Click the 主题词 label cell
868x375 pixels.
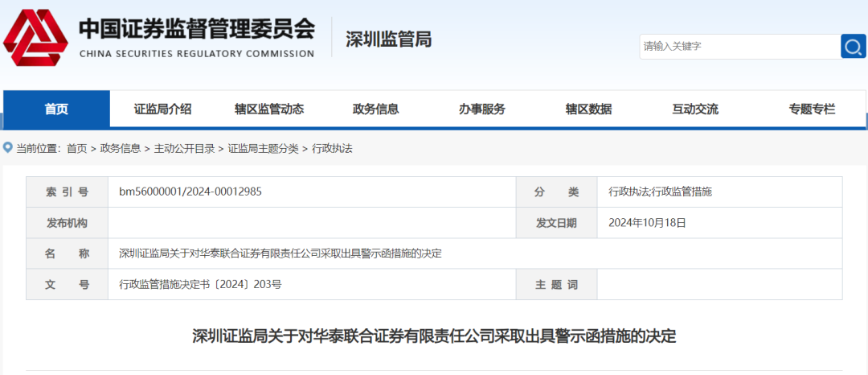coord(556,285)
